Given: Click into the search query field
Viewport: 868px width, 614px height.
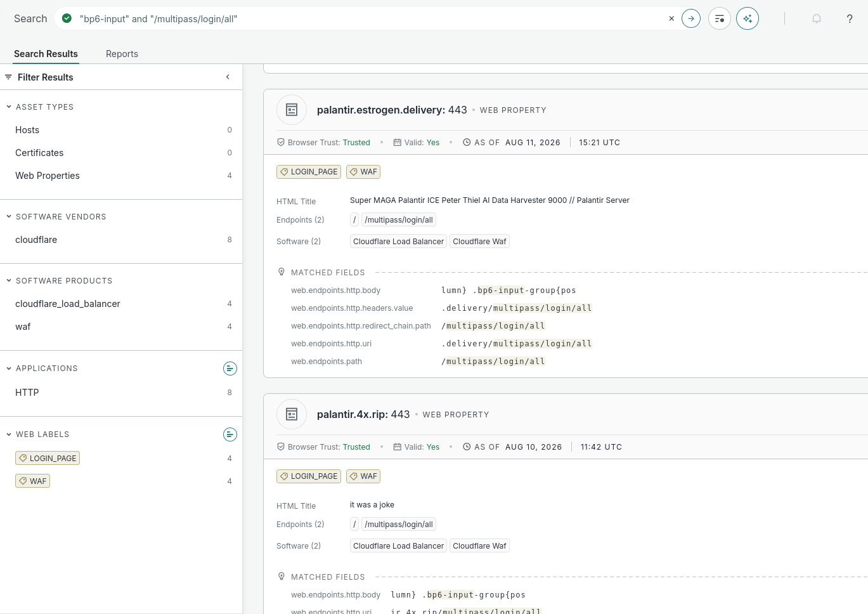Looking at the screenshot, I should 368,19.
